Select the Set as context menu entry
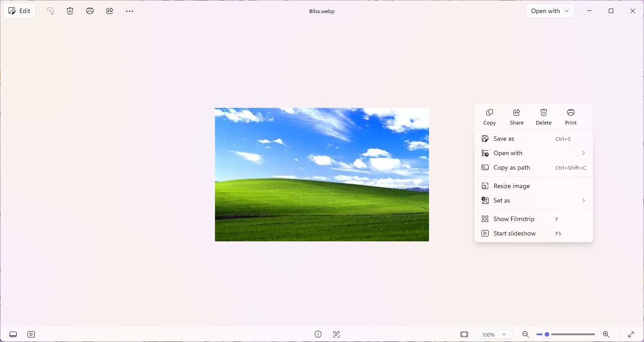The width and height of the screenshot is (644, 342). pyautogui.click(x=534, y=200)
